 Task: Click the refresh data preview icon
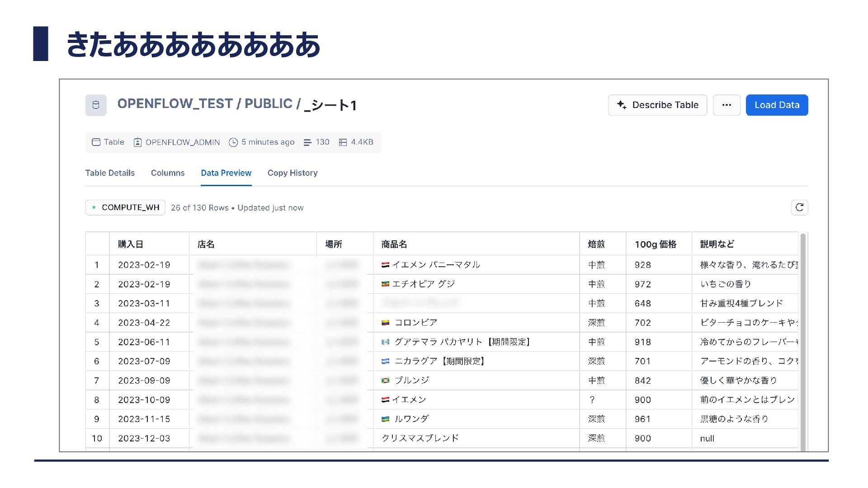point(799,207)
